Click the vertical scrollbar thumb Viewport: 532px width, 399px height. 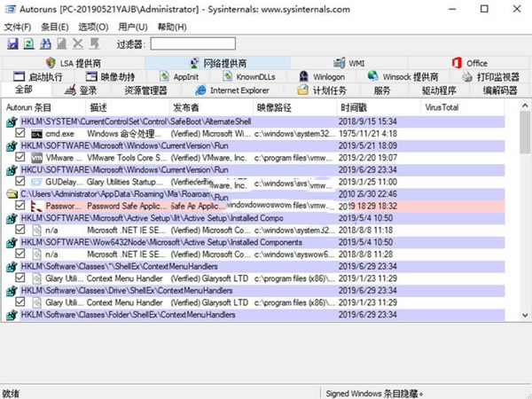525,132
